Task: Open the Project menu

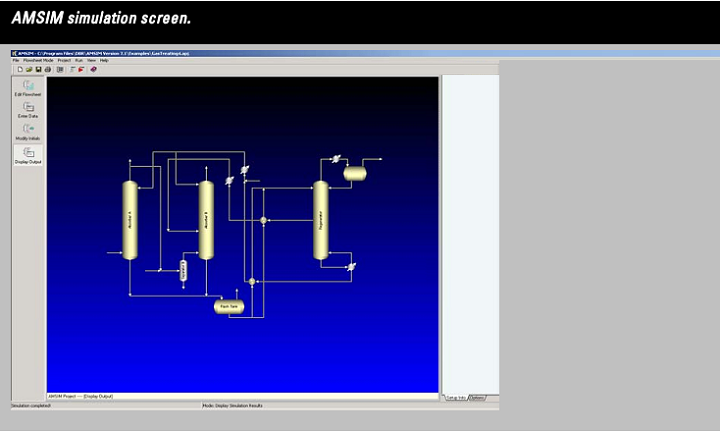Action: coord(64,60)
